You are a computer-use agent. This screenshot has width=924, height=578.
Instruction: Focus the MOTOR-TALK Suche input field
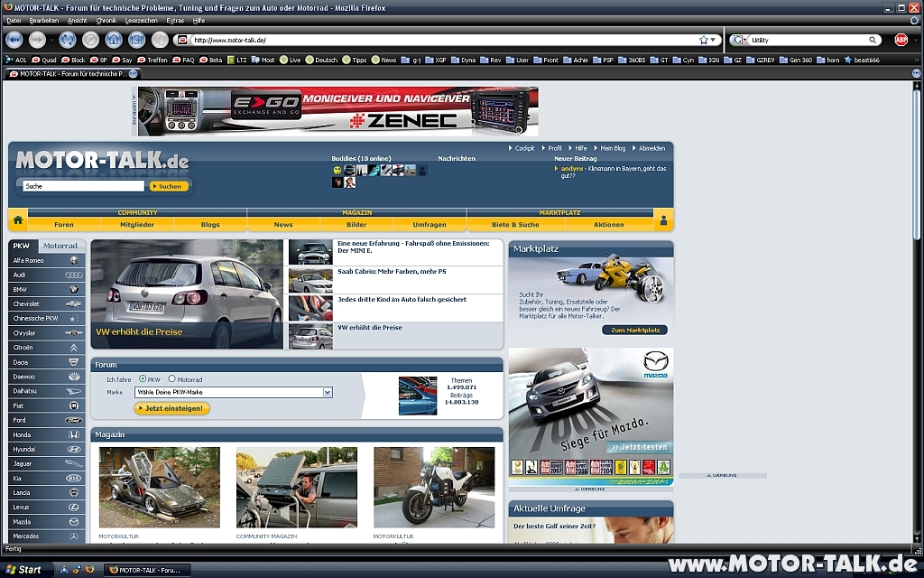tap(83, 186)
